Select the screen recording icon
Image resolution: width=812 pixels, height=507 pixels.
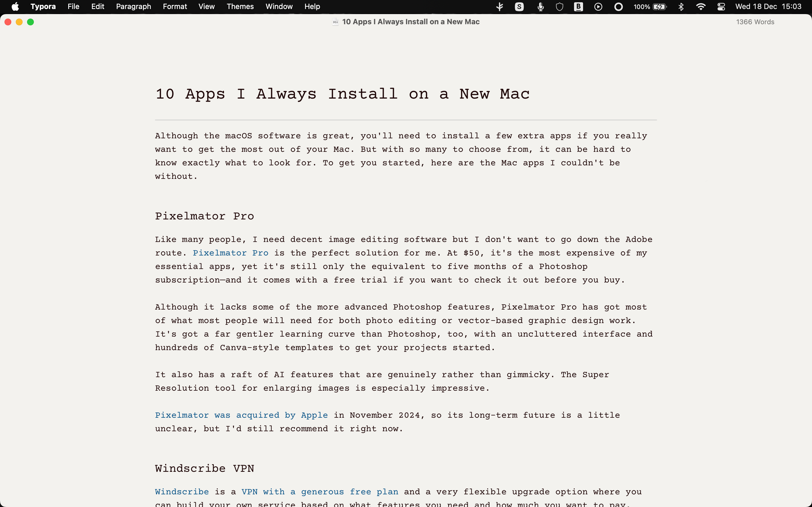(x=618, y=7)
